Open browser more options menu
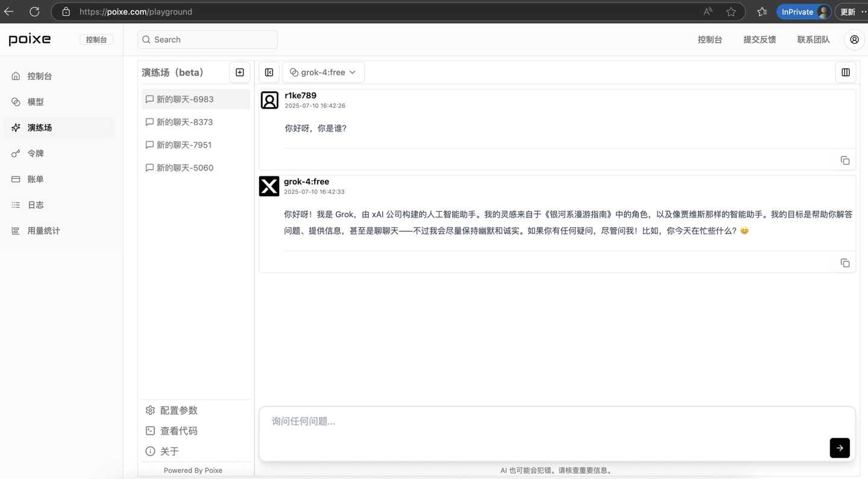Screen dimensions: 868x479 pos(864,11)
